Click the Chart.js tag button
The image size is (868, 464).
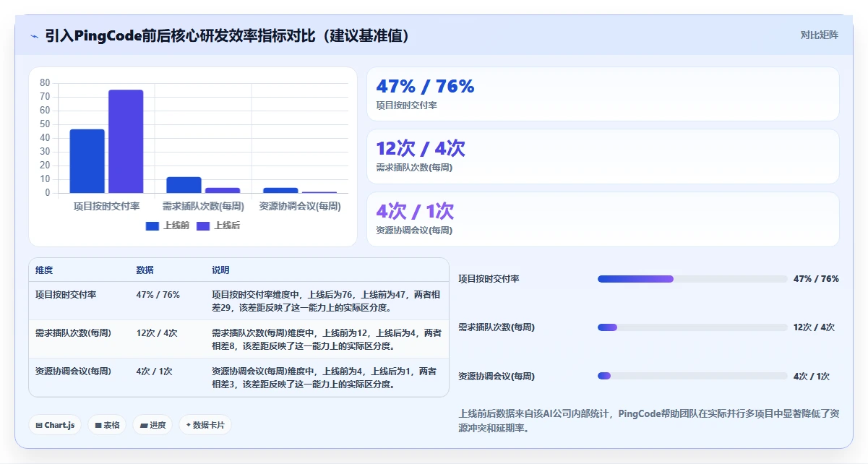tap(55, 425)
